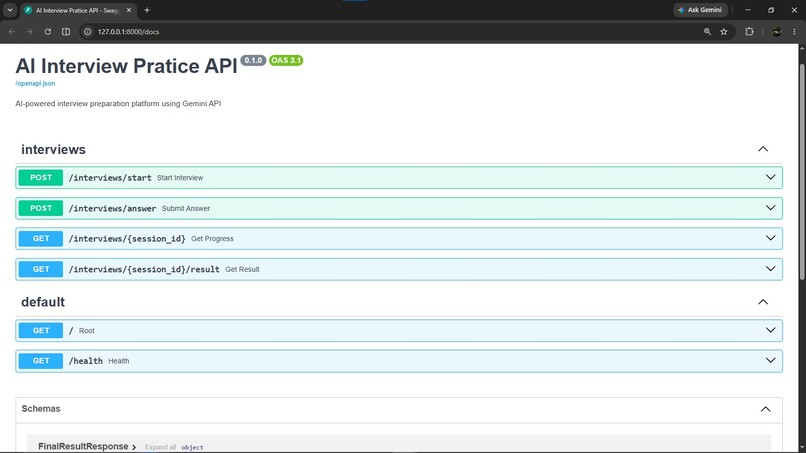Screen dimensions: 806x453
Task: Expand the FinalResultResponse schema arrow
Action: click(134, 447)
